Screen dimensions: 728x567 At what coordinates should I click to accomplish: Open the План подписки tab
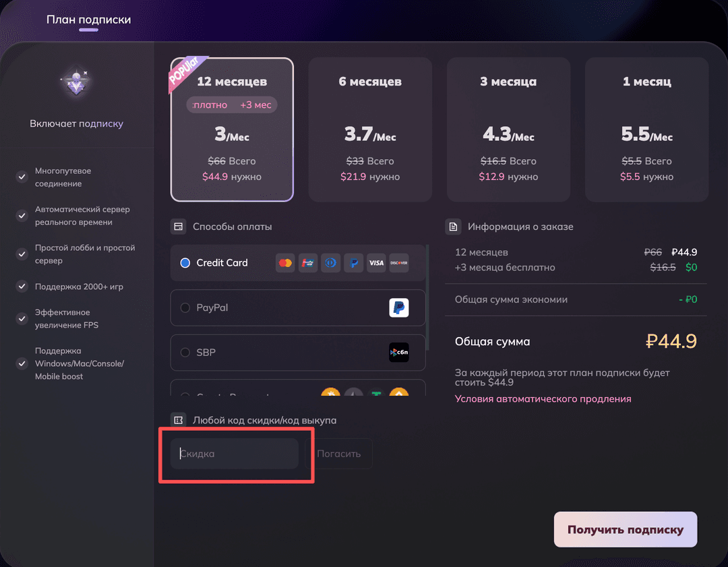(88, 20)
